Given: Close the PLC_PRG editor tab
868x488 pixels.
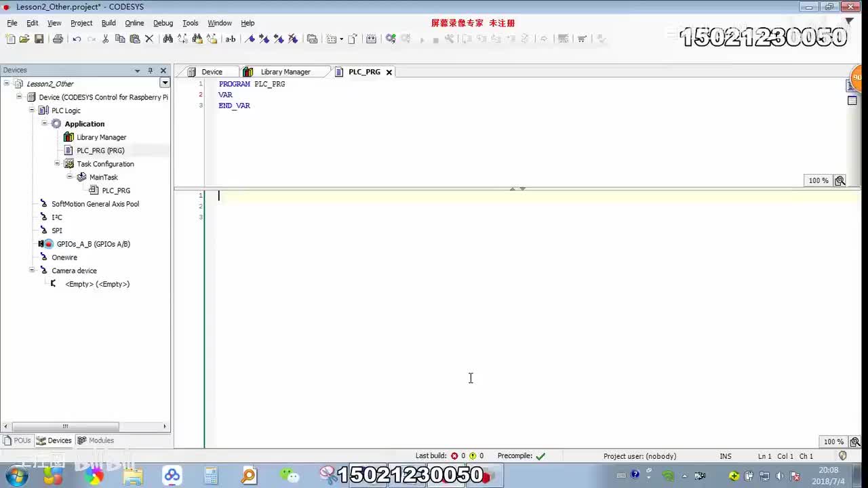Looking at the screenshot, I should pyautogui.click(x=389, y=72).
